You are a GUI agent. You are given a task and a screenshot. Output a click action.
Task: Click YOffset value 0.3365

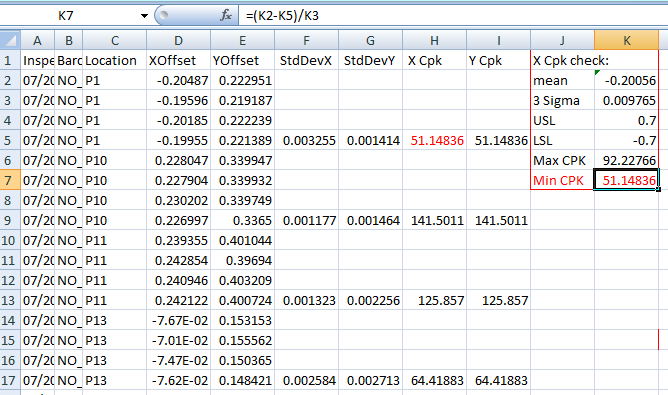(x=242, y=221)
